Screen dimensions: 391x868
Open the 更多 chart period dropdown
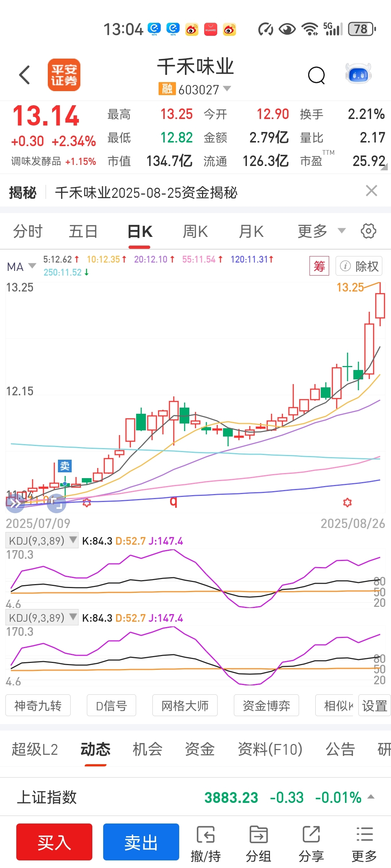[321, 231]
